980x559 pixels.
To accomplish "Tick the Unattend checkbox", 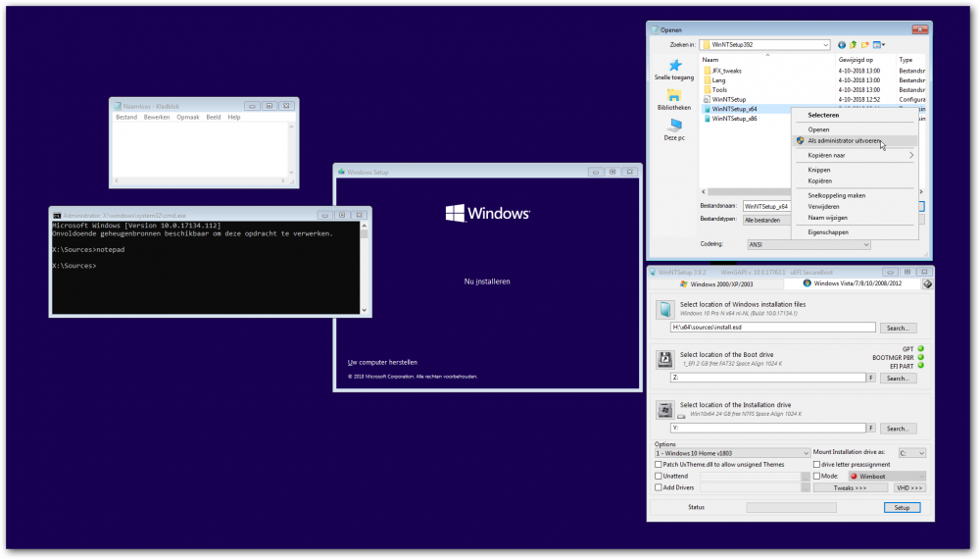I will pos(659,477).
